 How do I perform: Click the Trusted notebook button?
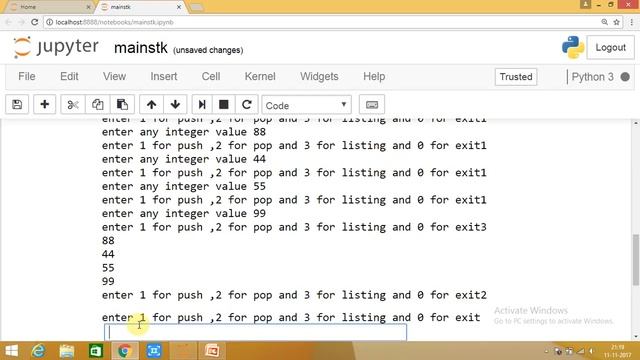pos(516,77)
